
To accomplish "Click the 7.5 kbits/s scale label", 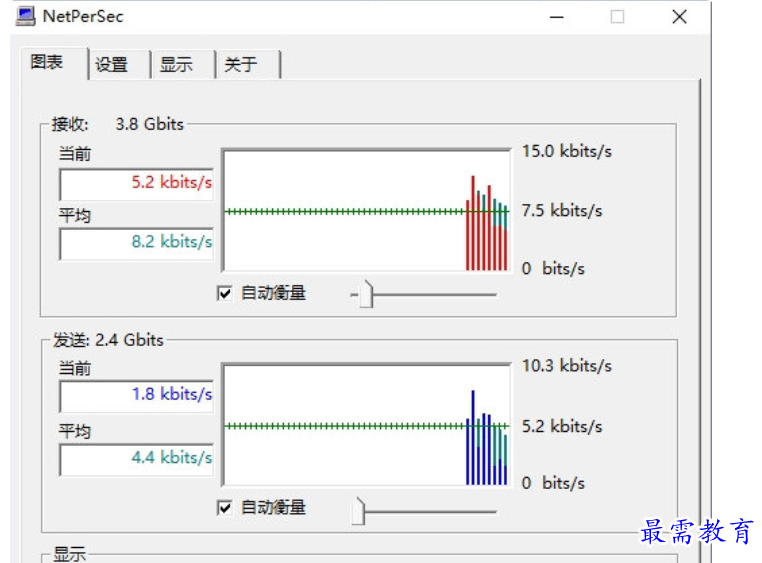I will [x=562, y=210].
